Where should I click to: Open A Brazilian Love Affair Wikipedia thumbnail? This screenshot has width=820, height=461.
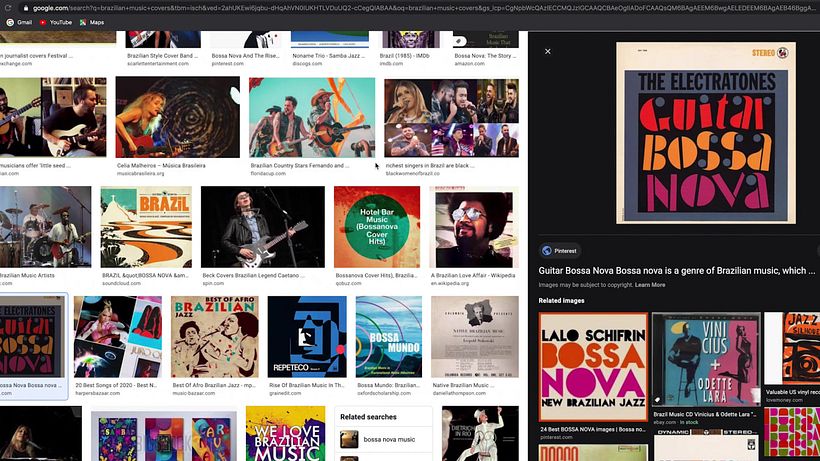coord(474,227)
